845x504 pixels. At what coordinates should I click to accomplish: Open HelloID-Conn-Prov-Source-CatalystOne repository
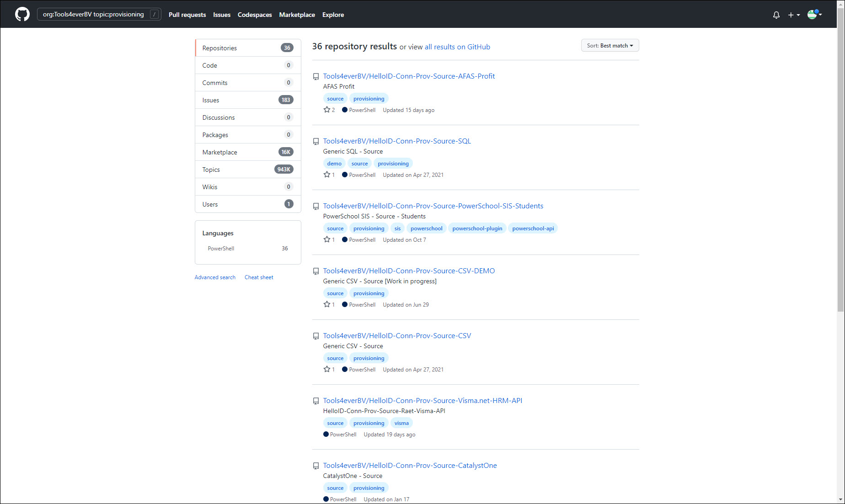410,466
